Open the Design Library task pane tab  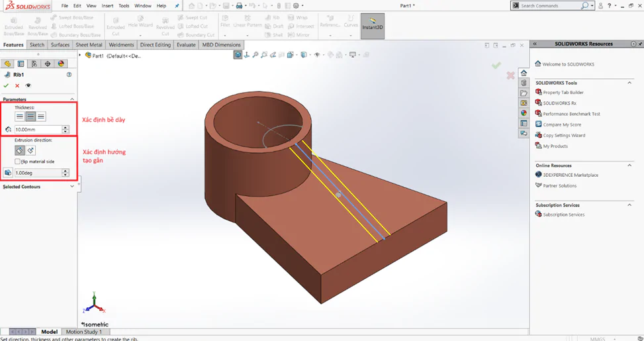pos(524,83)
